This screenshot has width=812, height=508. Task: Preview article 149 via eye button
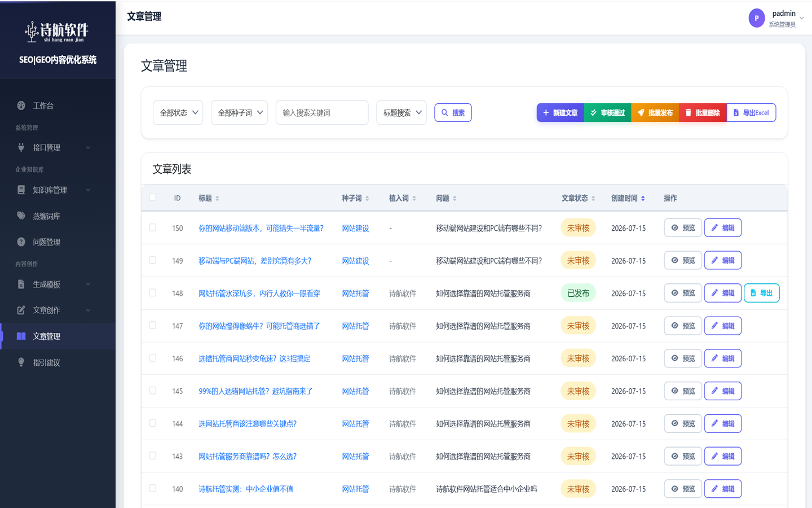(x=683, y=260)
